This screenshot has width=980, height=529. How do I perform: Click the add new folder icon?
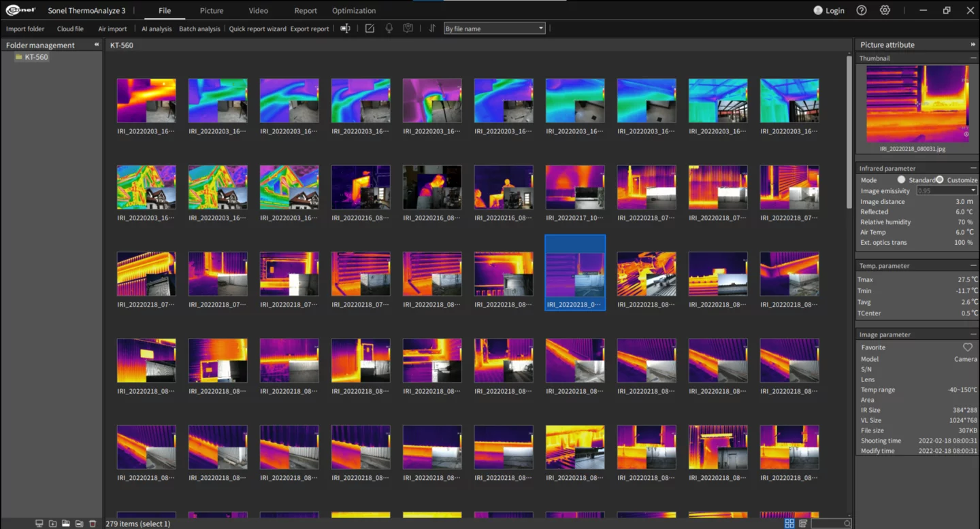(52, 524)
